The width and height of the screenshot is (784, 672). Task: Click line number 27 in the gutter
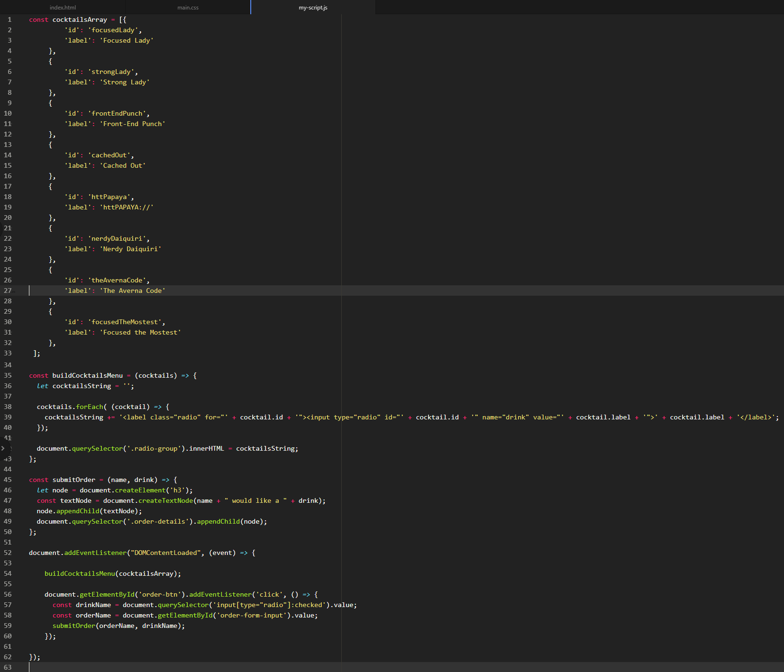point(8,291)
